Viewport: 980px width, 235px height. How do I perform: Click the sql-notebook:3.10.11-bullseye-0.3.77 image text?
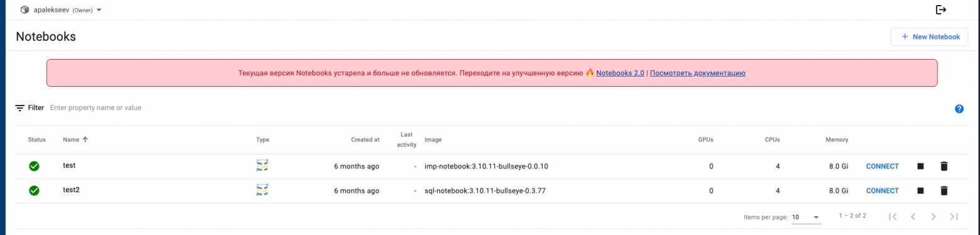click(485, 190)
